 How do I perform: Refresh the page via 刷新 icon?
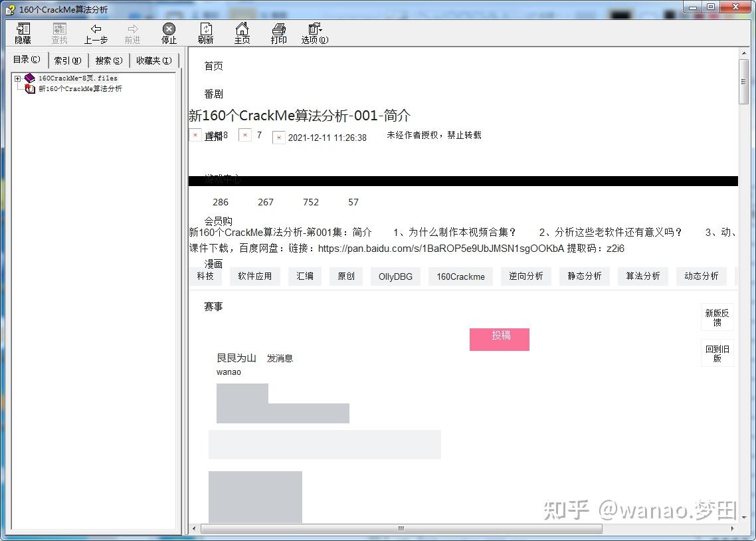pyautogui.click(x=206, y=32)
